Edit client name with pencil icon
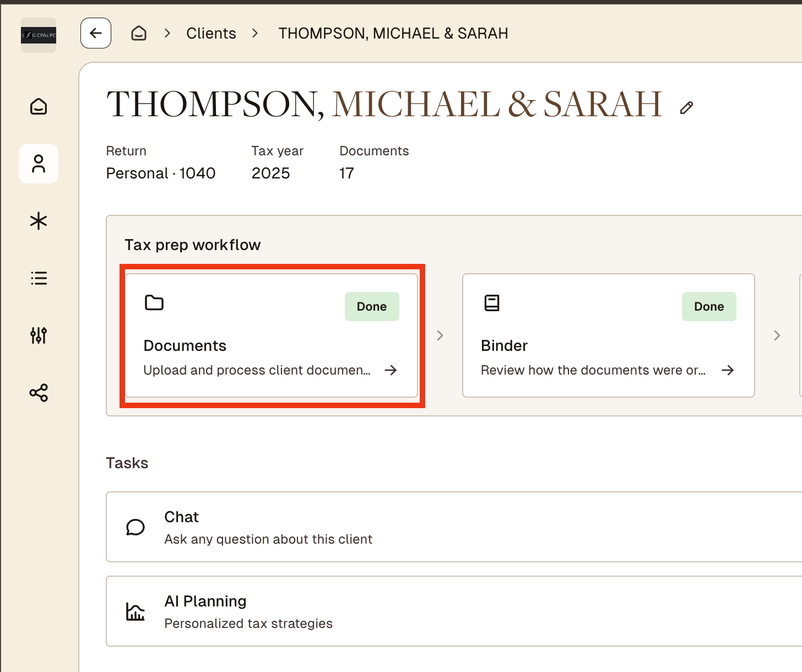This screenshot has width=802, height=672. click(686, 108)
